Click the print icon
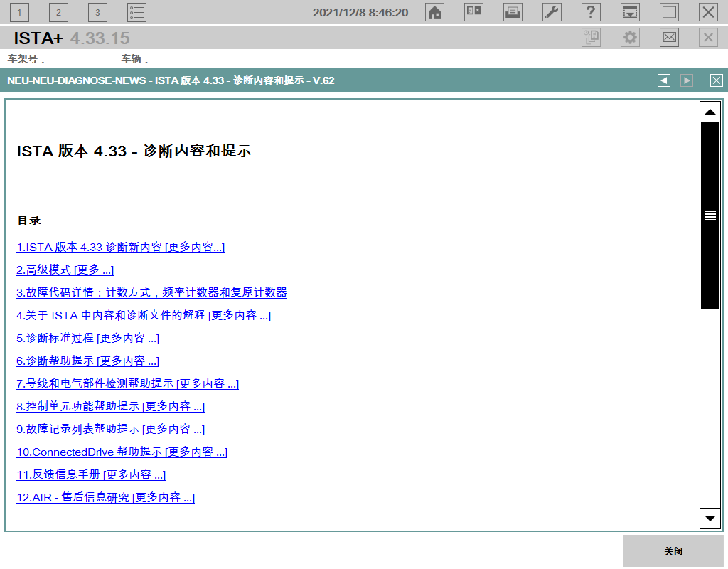 click(x=513, y=13)
